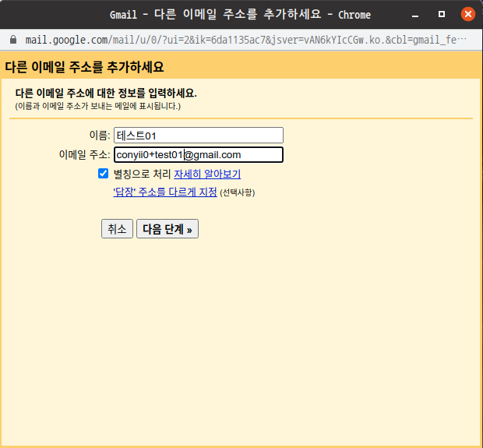This screenshot has width=483, height=448.
Task: Click the 취소 button
Action: [x=117, y=228]
